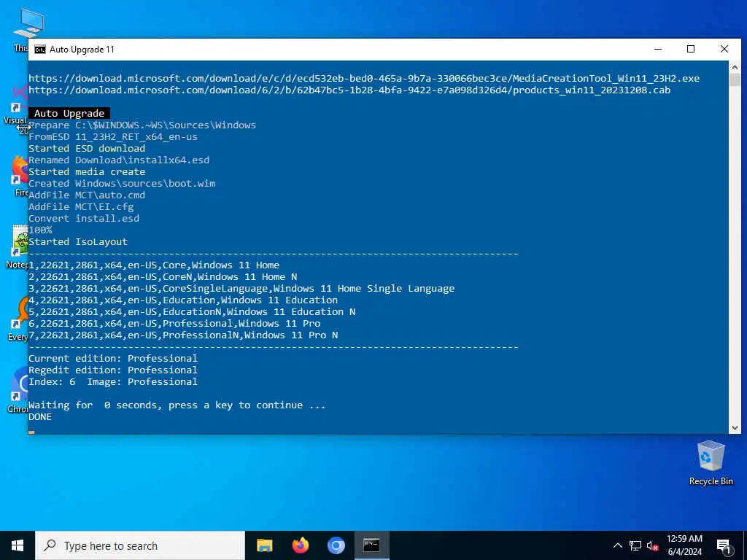Image resolution: width=747 pixels, height=560 pixels.
Task: Click the 'FromESD 11_23H2_RET_x64_en-us' line
Action: (x=113, y=136)
